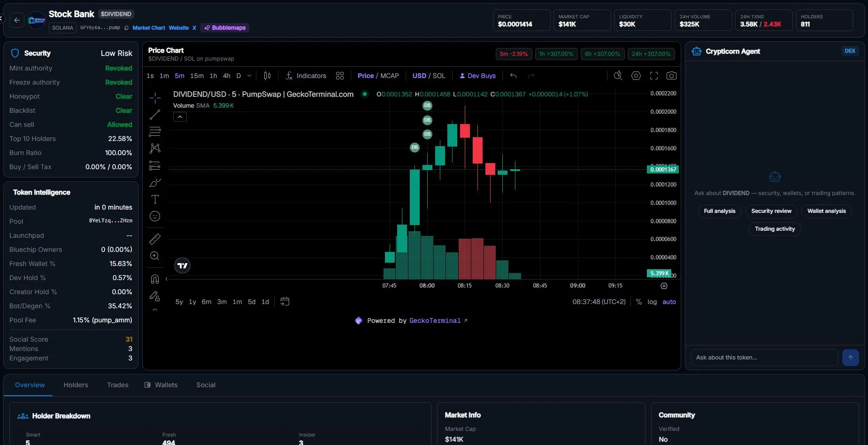
Task: Open the TradingView logo link
Action: [x=182, y=265]
